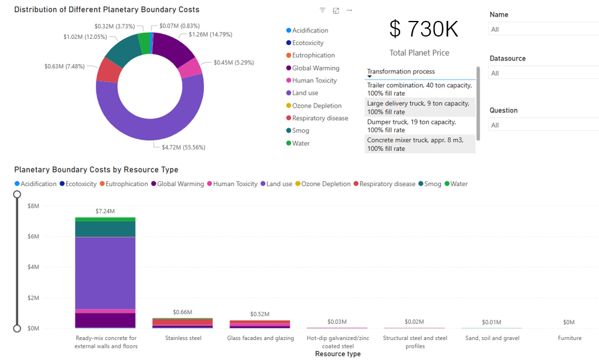Open the Question slicer dropdown

pyautogui.click(x=542, y=125)
